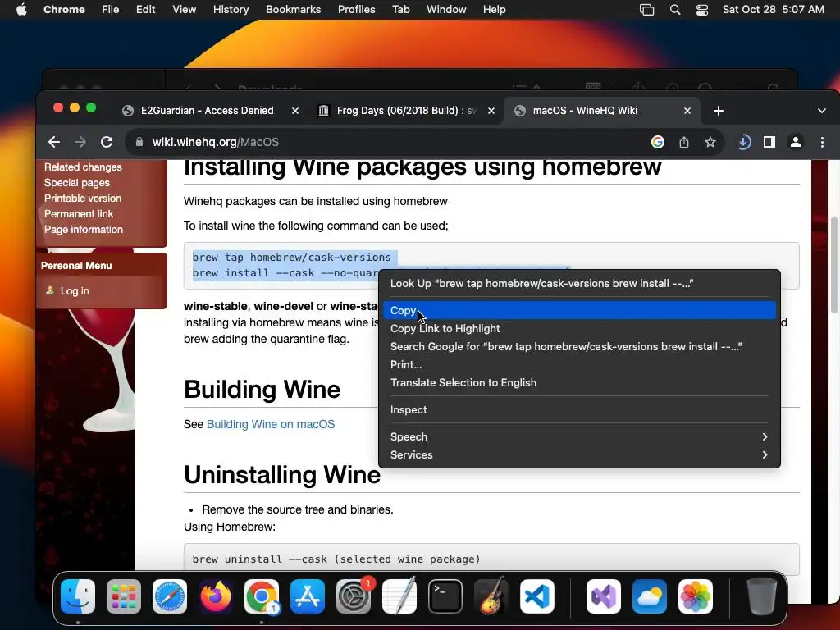Select Translate Selection to English
The image size is (840, 630).
pyautogui.click(x=580, y=382)
